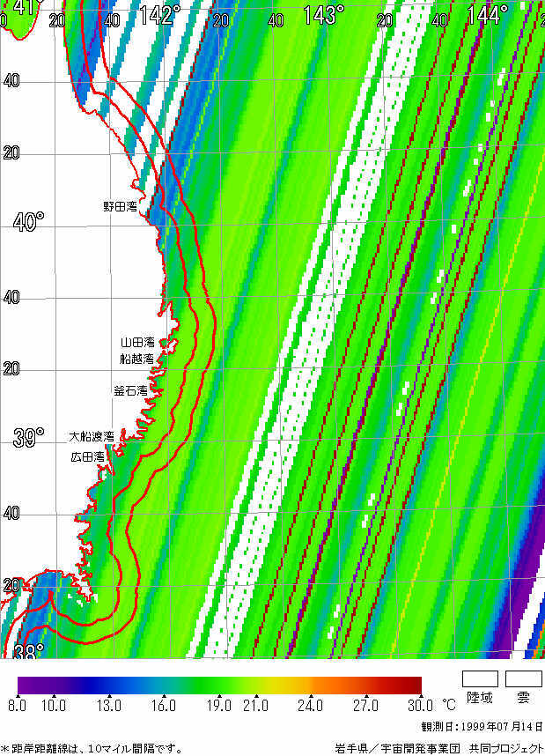
Task: Click the white legend box above 雲
Action: [524, 678]
